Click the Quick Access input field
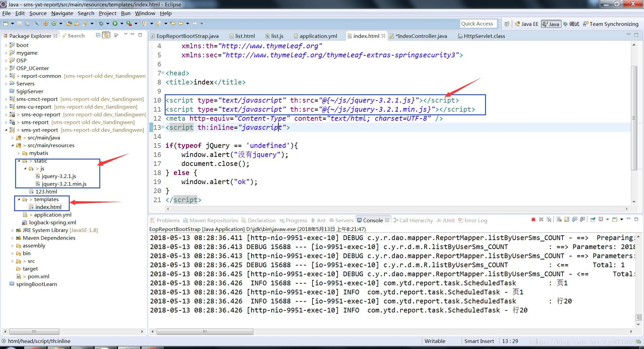Screen dimensions: 644x349 [x=478, y=23]
